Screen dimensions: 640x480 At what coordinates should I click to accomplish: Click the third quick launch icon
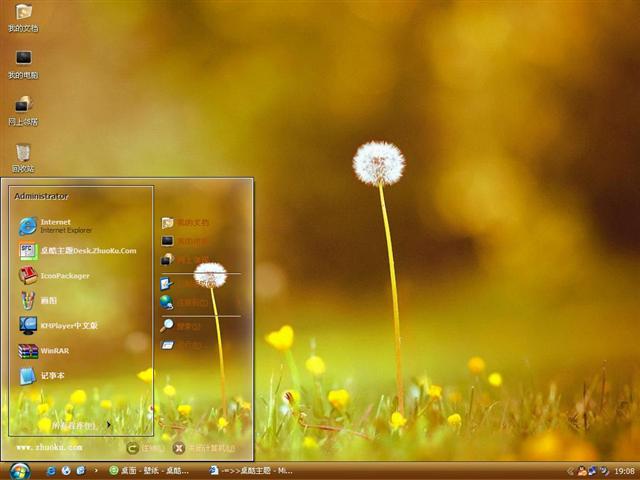81,471
